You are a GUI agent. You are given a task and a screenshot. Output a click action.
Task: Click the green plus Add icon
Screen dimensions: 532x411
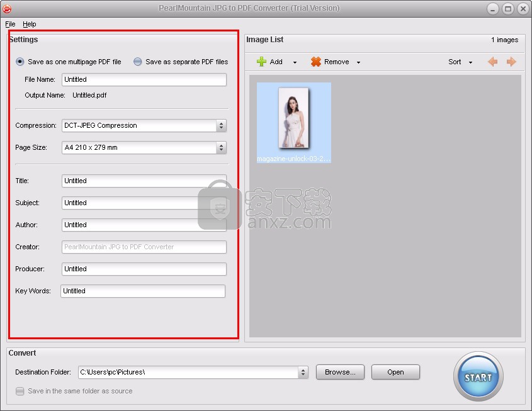pyautogui.click(x=261, y=62)
